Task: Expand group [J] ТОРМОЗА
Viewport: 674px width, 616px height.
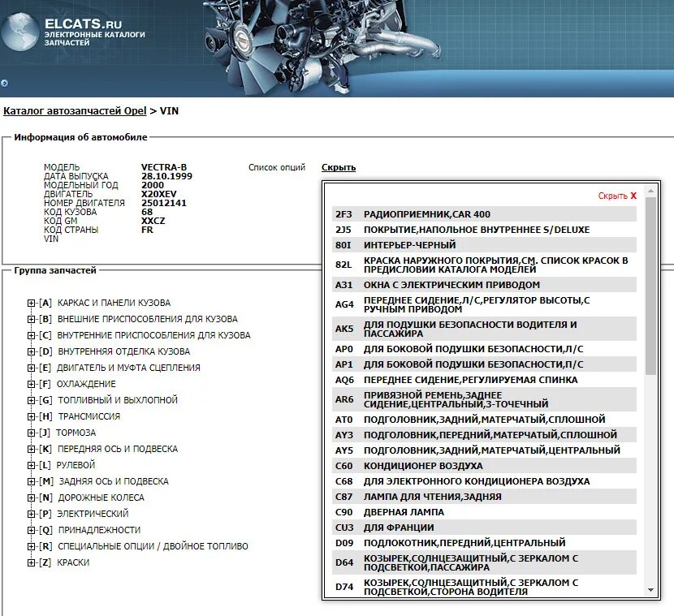Action: coord(31,433)
